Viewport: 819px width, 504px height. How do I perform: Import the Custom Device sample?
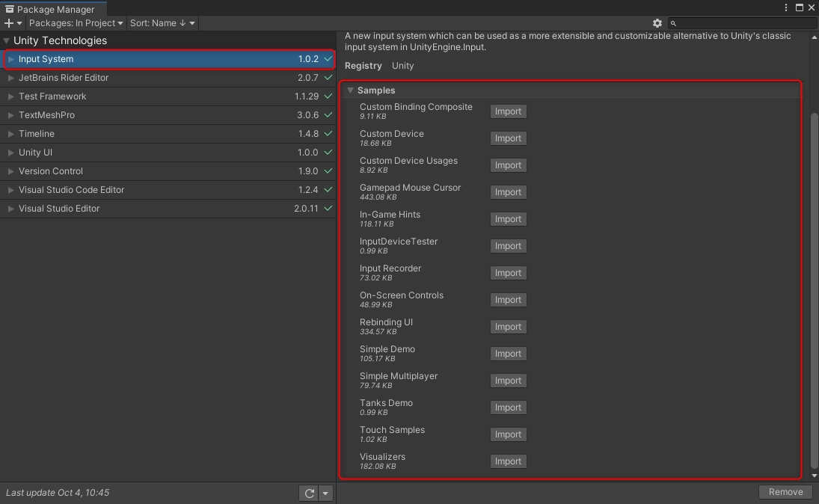pyautogui.click(x=508, y=138)
